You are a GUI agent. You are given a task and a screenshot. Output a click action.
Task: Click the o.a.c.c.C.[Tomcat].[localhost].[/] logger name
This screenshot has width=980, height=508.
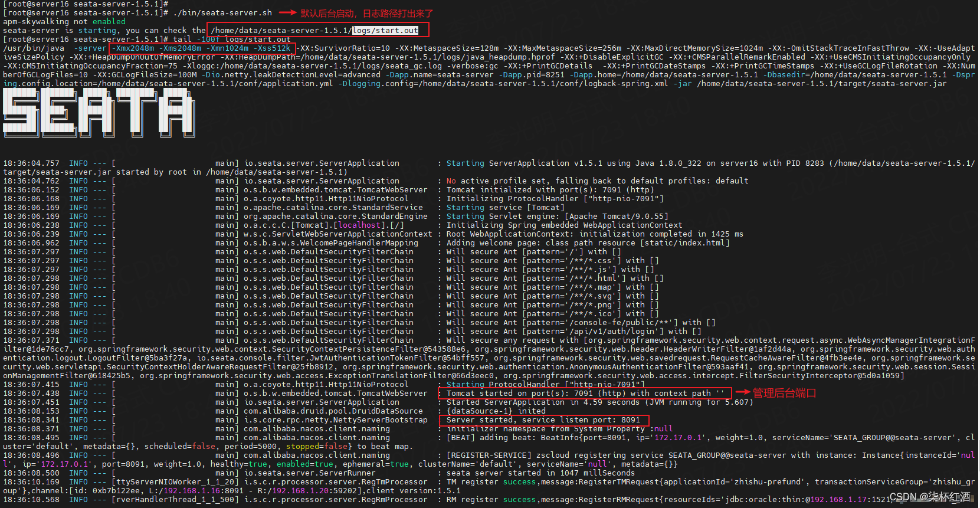324,225
